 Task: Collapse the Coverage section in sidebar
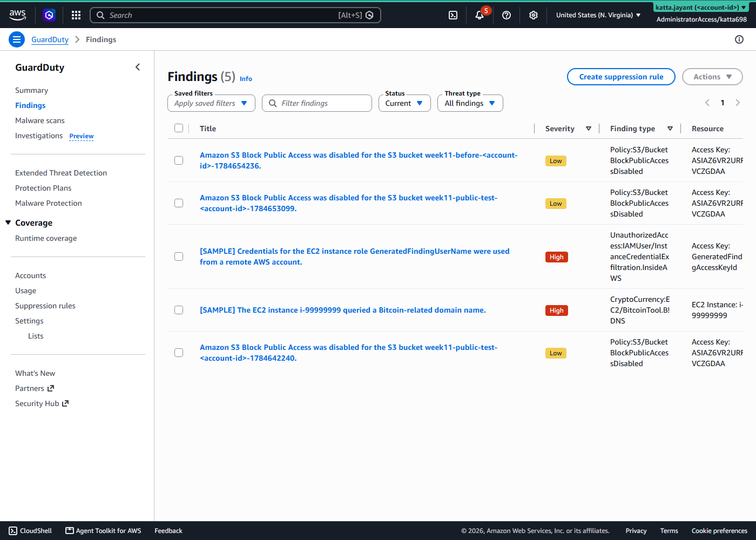tap(8, 222)
